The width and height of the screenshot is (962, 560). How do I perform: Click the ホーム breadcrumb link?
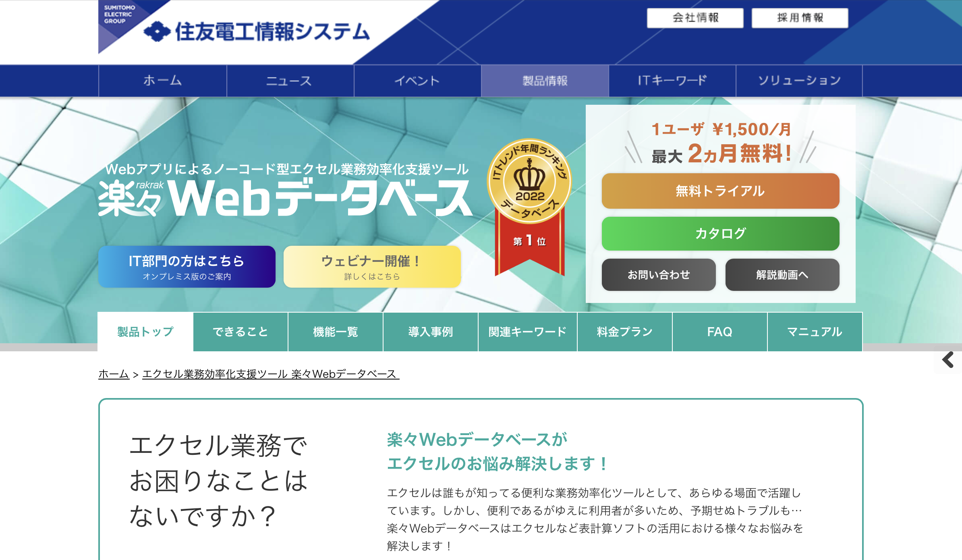tap(114, 374)
